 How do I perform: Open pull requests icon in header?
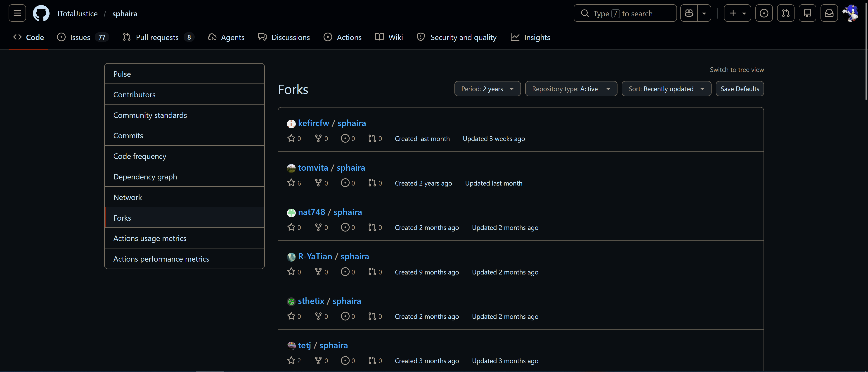786,13
